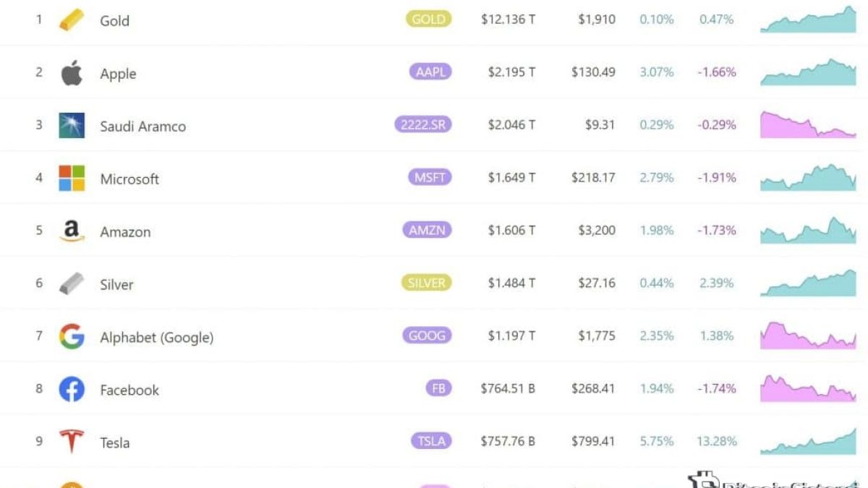The image size is (868, 488).
Task: View Microsoft's price trend sparkline chart
Action: coord(808,177)
